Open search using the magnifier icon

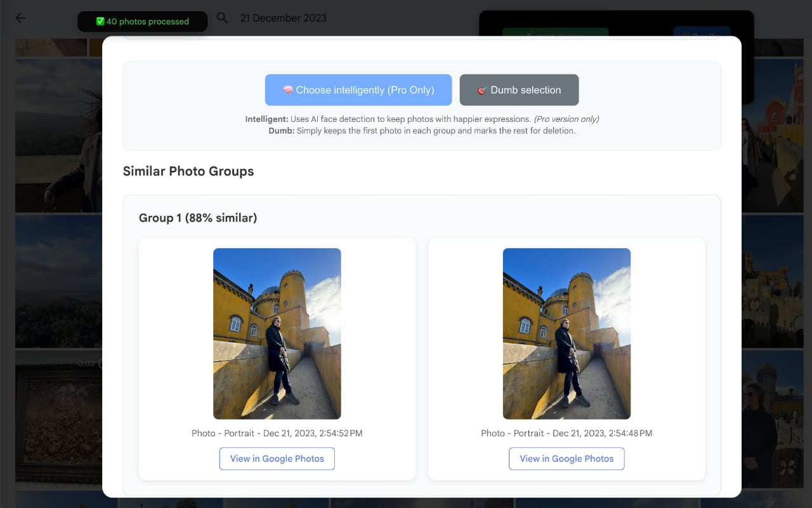tap(222, 18)
